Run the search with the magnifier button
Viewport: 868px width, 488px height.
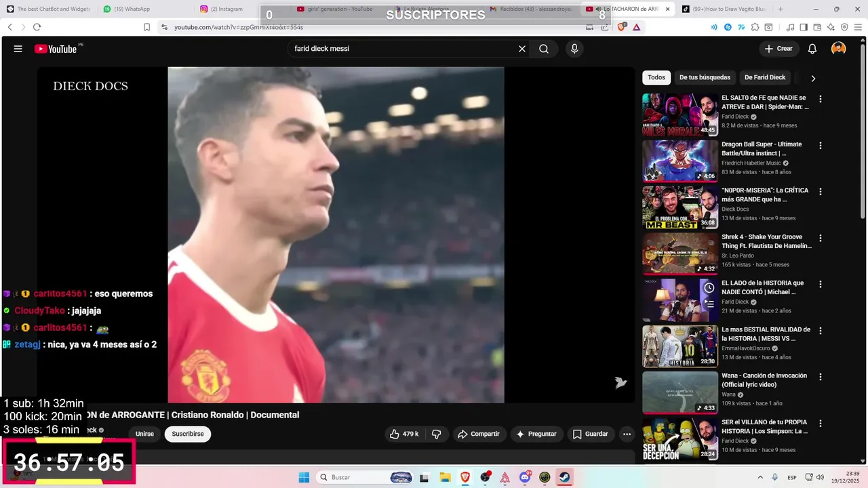pyautogui.click(x=544, y=49)
